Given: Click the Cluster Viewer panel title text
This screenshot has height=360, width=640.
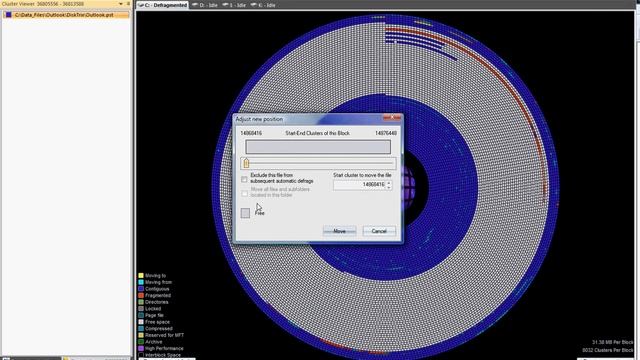Looking at the screenshot, I should (x=43, y=4).
